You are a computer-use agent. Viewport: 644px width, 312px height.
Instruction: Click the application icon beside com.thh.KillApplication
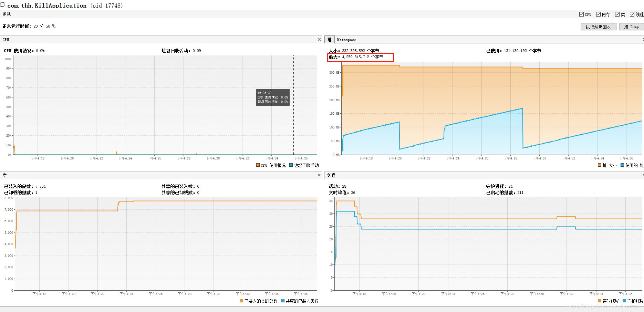click(2, 5)
